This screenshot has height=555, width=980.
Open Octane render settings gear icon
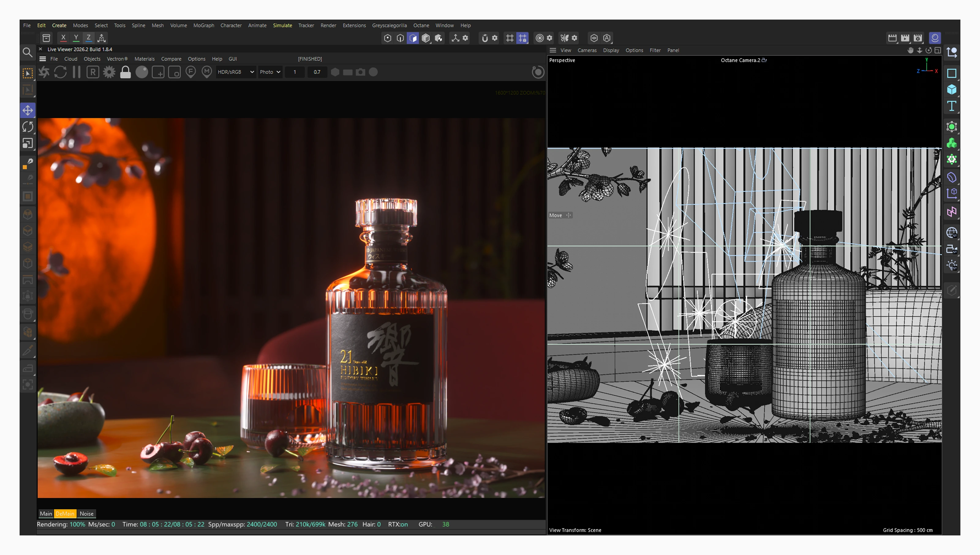(x=109, y=72)
